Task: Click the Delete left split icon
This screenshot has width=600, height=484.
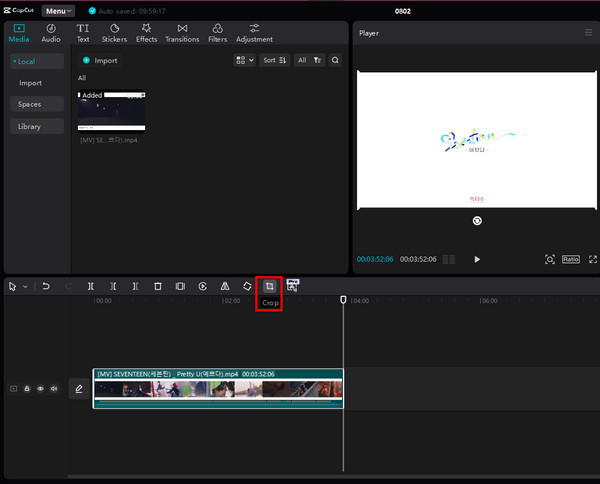Action: tap(113, 286)
